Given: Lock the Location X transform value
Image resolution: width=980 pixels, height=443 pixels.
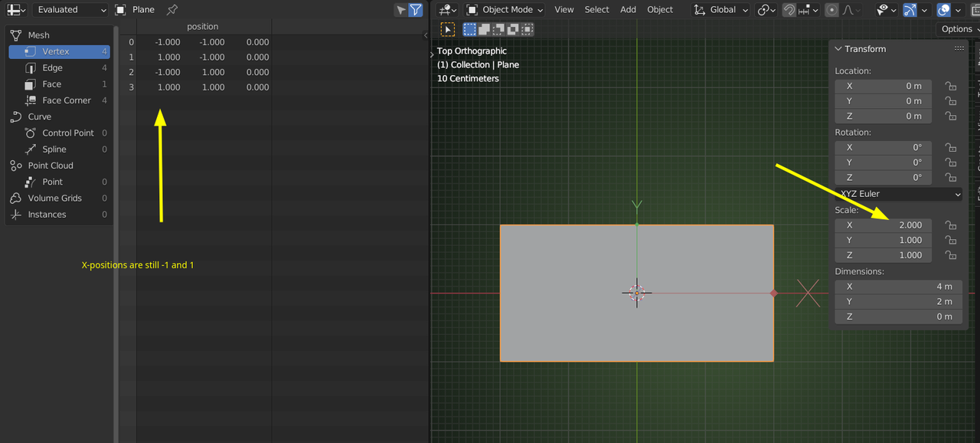Looking at the screenshot, I should click(x=950, y=86).
